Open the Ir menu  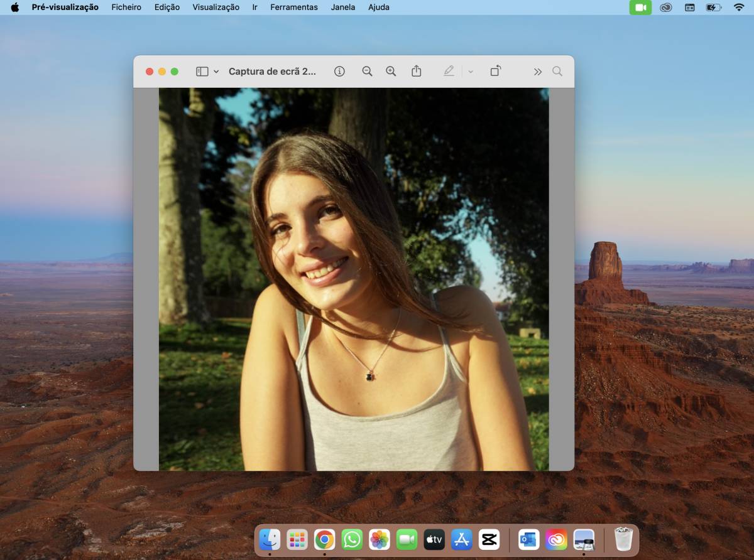[x=255, y=8]
